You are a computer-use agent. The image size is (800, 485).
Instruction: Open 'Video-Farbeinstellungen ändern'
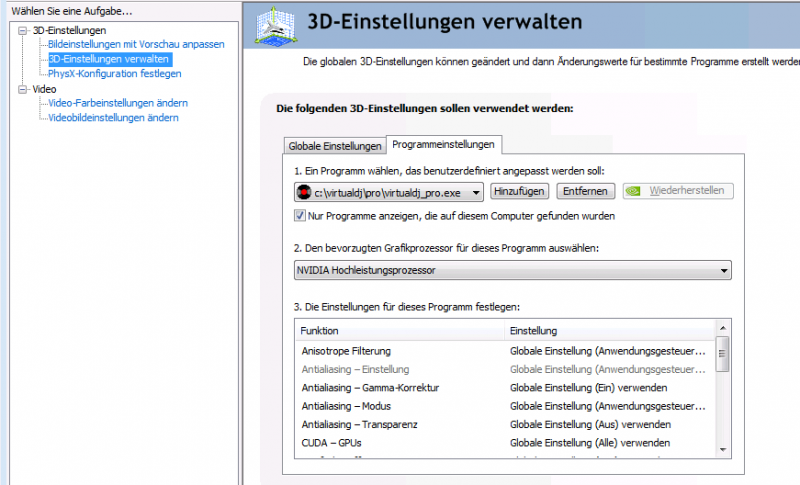pos(118,103)
